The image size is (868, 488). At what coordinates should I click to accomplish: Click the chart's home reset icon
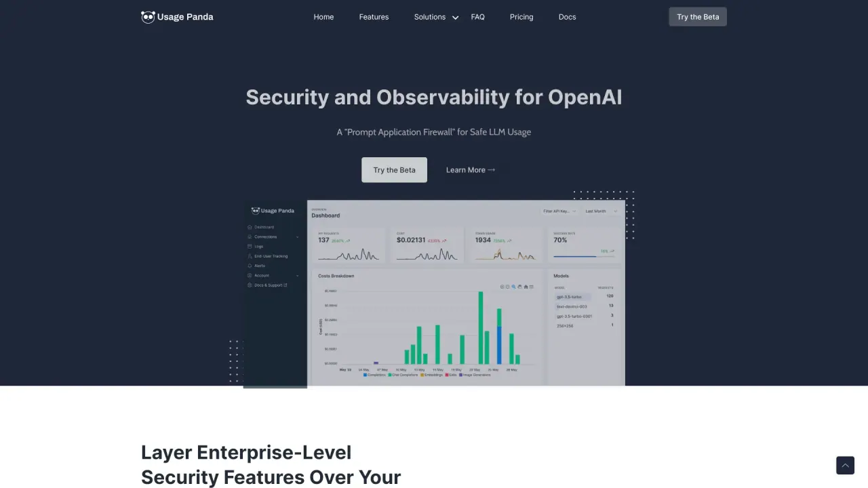pyautogui.click(x=526, y=287)
